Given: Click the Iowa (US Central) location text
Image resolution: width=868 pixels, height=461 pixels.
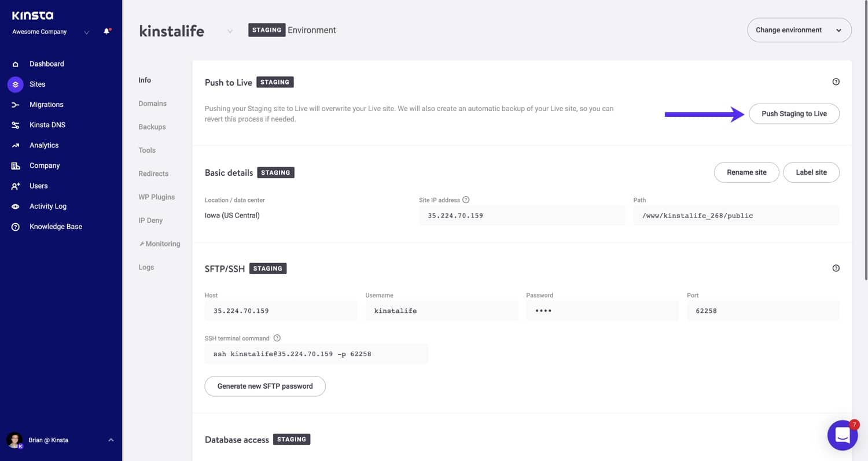Looking at the screenshot, I should [x=232, y=216].
